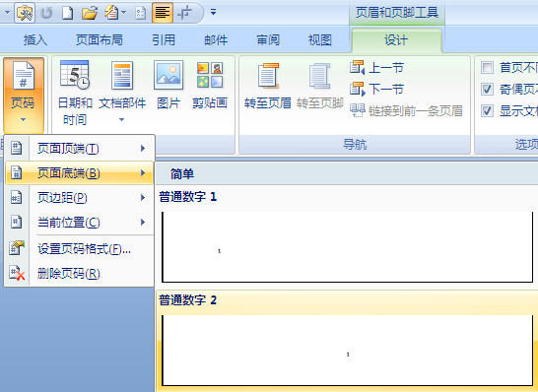Uncheck the 奇偶页不同 checkbox
Screen dimensions: 538x392
point(487,90)
